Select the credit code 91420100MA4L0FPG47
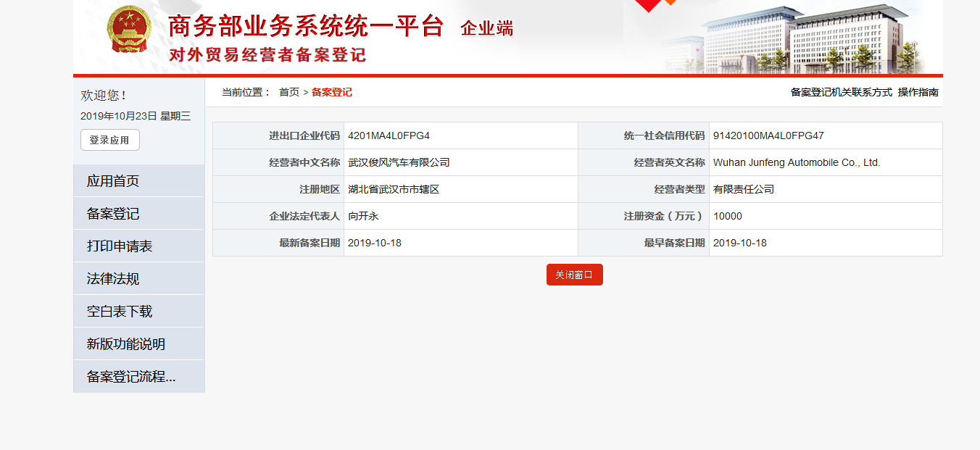This screenshot has height=450, width=980. 768,136
